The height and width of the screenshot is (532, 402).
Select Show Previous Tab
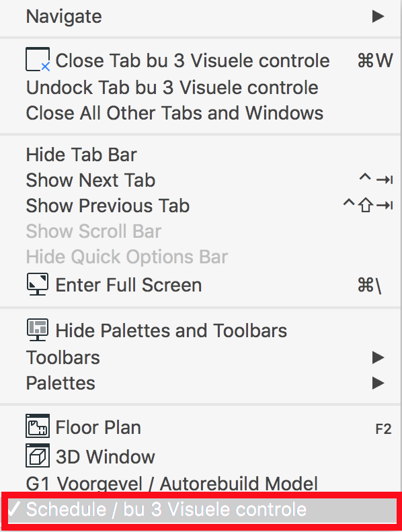click(201, 206)
